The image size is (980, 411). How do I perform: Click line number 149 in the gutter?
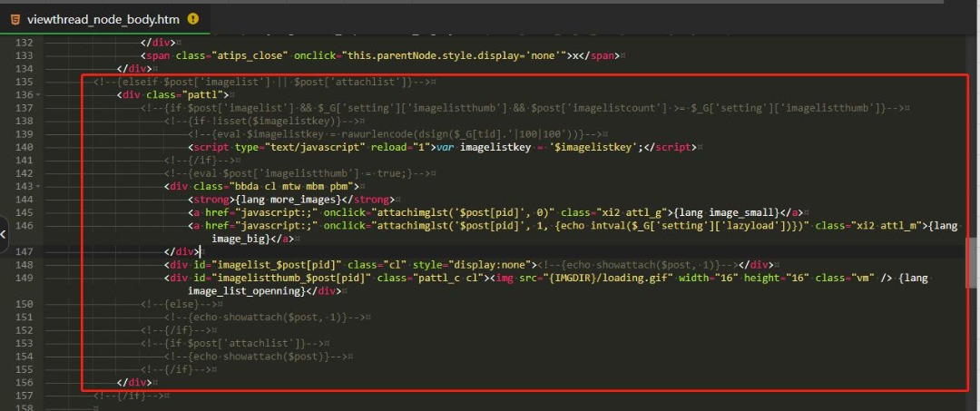click(23, 278)
